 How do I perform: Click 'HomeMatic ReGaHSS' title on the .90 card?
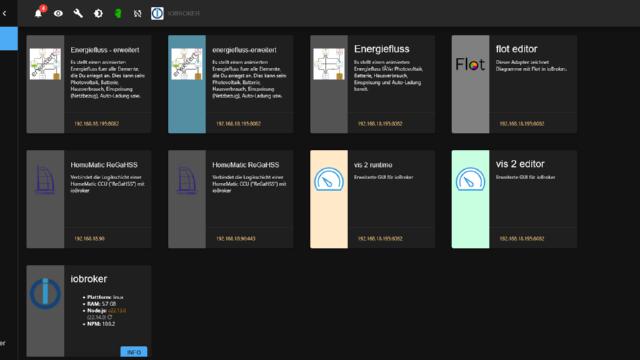[x=104, y=165]
